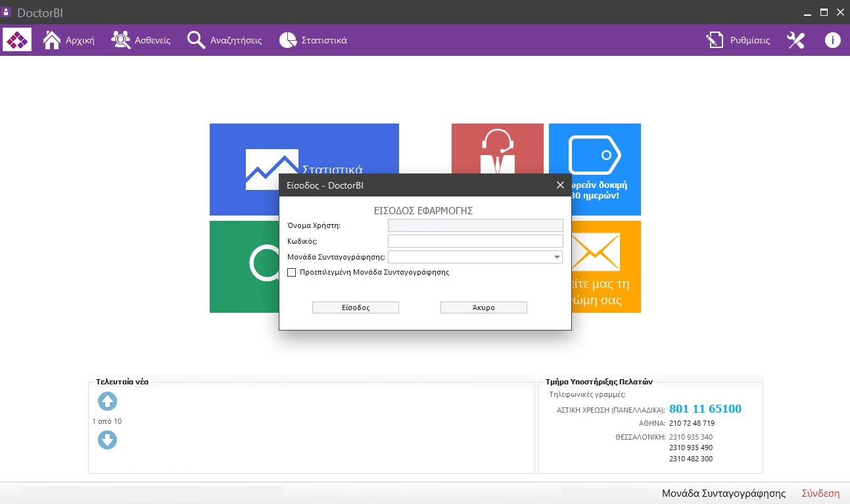Viewport: 850px width, 504px height.
Task: Click the Είσοδος login button
Action: tap(355, 308)
